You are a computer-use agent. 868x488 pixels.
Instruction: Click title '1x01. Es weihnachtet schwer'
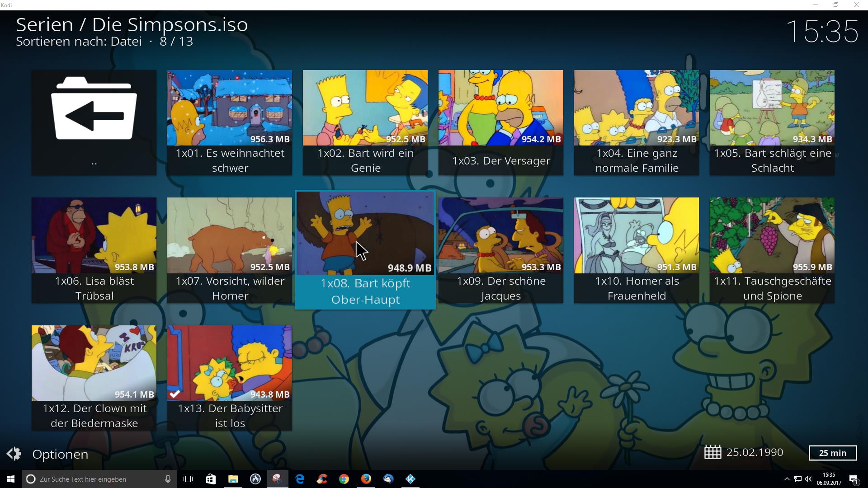(x=230, y=160)
